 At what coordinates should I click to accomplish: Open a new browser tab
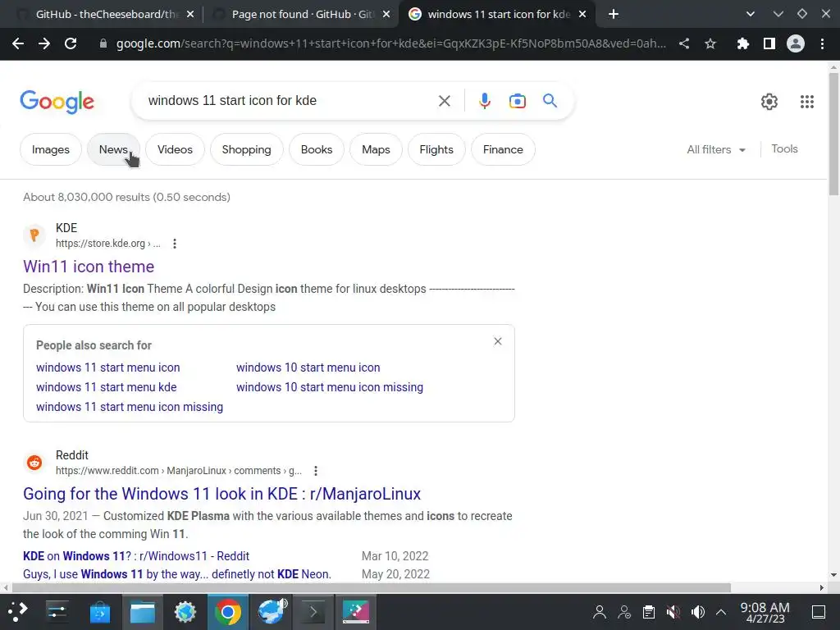[614, 14]
